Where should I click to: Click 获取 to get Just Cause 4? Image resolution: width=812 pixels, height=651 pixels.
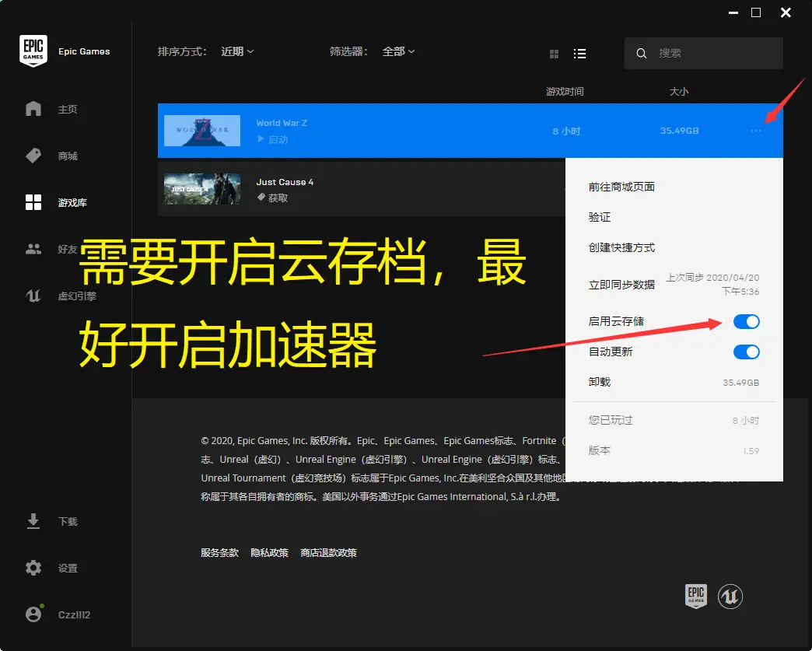coord(278,198)
